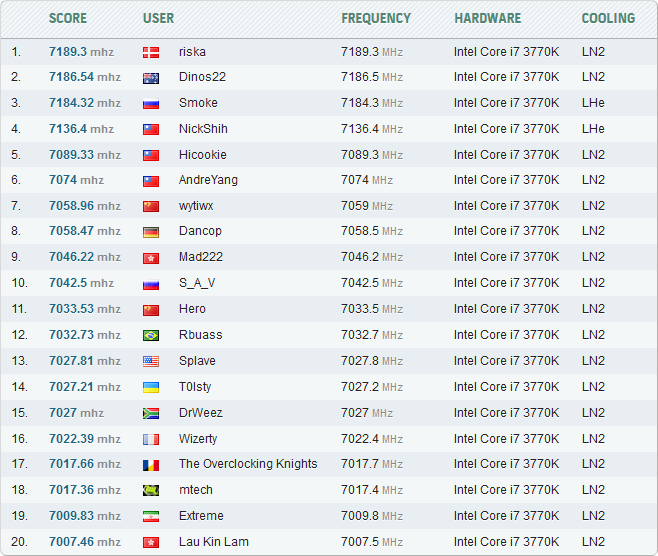This screenshot has width=658, height=556.
Task: Click LN2 cooling in Extreme's row
Action: coord(593,516)
